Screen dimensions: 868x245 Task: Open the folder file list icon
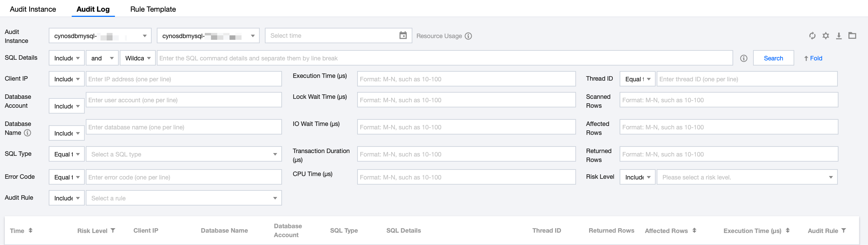coord(852,36)
